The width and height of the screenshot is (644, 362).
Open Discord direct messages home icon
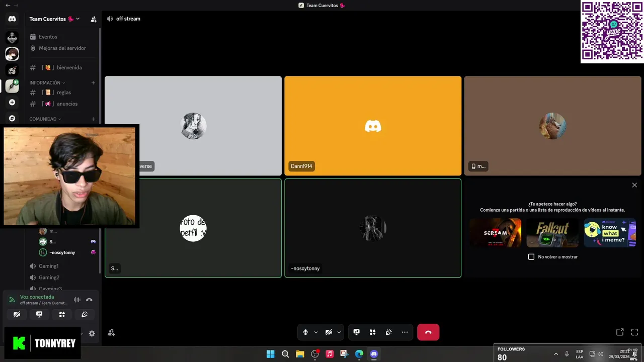[x=12, y=19]
